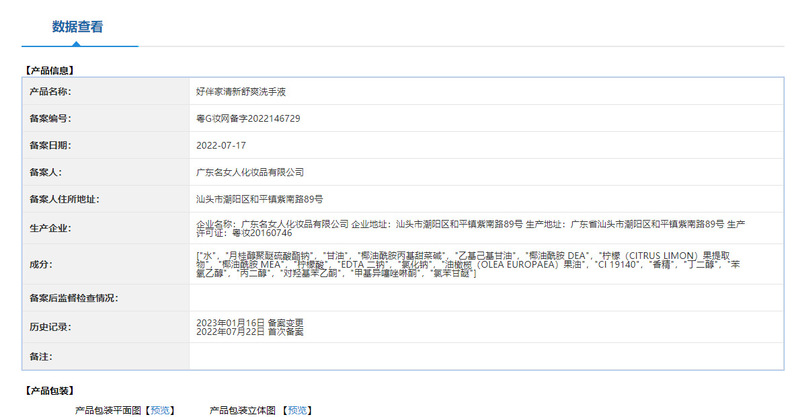
Task: Select registrant 广东名女人化妆品有限公司
Action: 250,173
